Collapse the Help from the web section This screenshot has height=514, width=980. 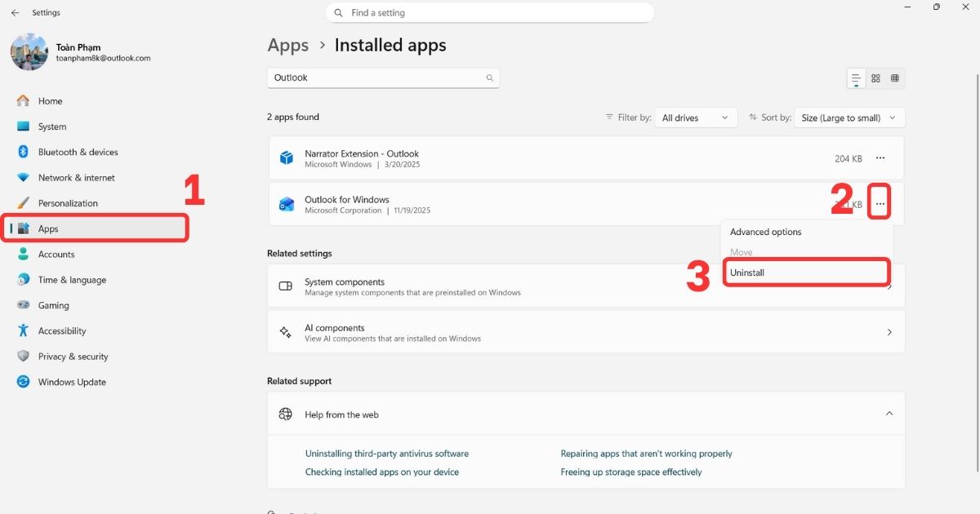click(x=889, y=414)
